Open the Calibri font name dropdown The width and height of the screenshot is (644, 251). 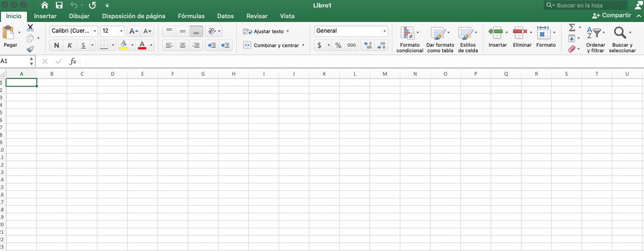tap(94, 31)
